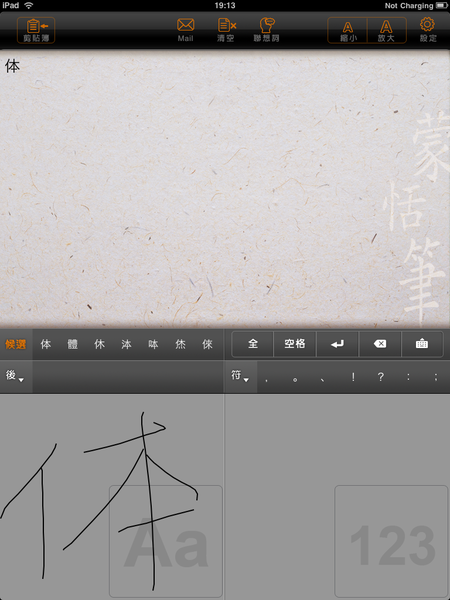Switch to Aa letter writing zone
Image resolution: width=450 pixels, height=600 pixels.
tap(166, 541)
